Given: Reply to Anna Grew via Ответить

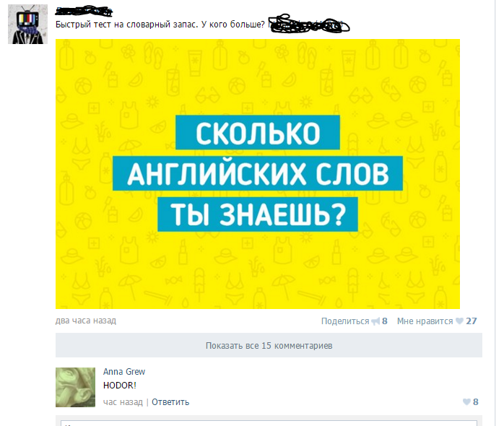Looking at the screenshot, I should tap(170, 402).
